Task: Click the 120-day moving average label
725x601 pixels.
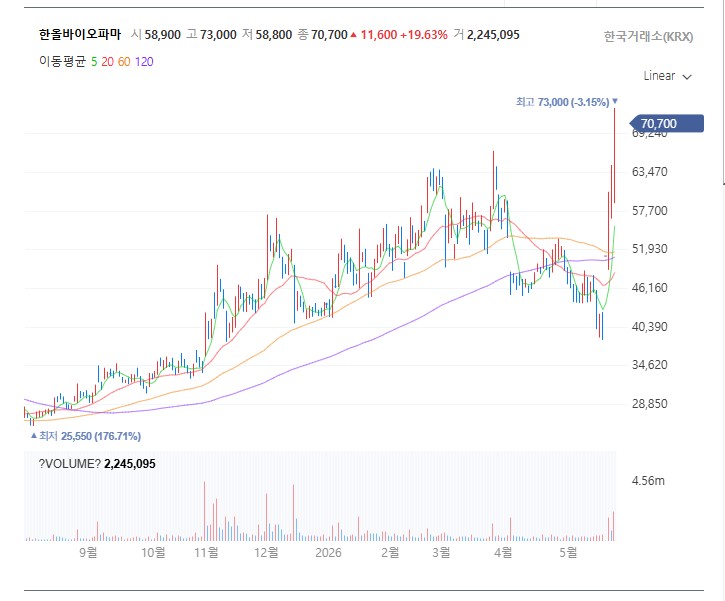Action: pos(144,61)
